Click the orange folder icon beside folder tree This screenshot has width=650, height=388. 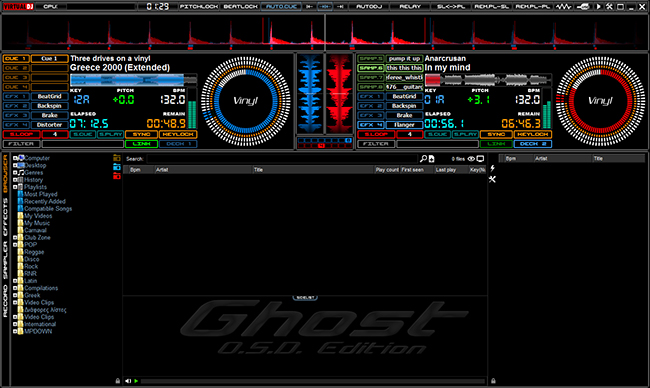click(x=117, y=158)
